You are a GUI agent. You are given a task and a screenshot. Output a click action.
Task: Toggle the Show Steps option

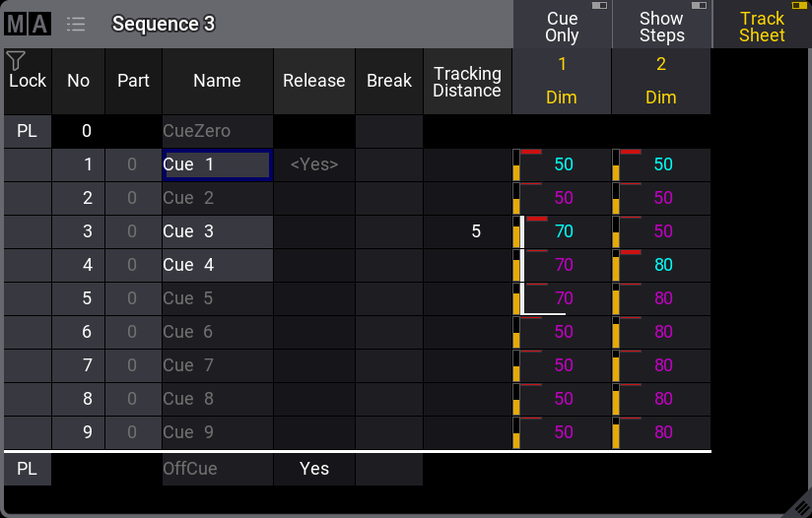click(x=661, y=26)
